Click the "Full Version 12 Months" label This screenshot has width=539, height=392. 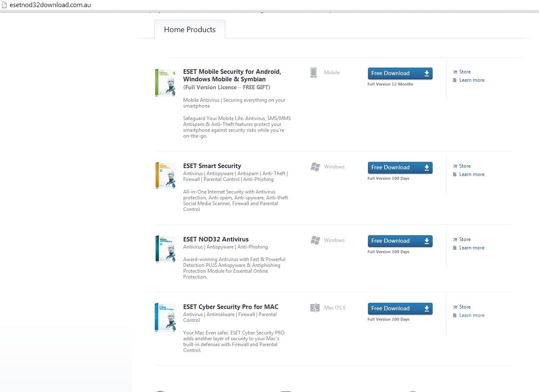pos(390,84)
